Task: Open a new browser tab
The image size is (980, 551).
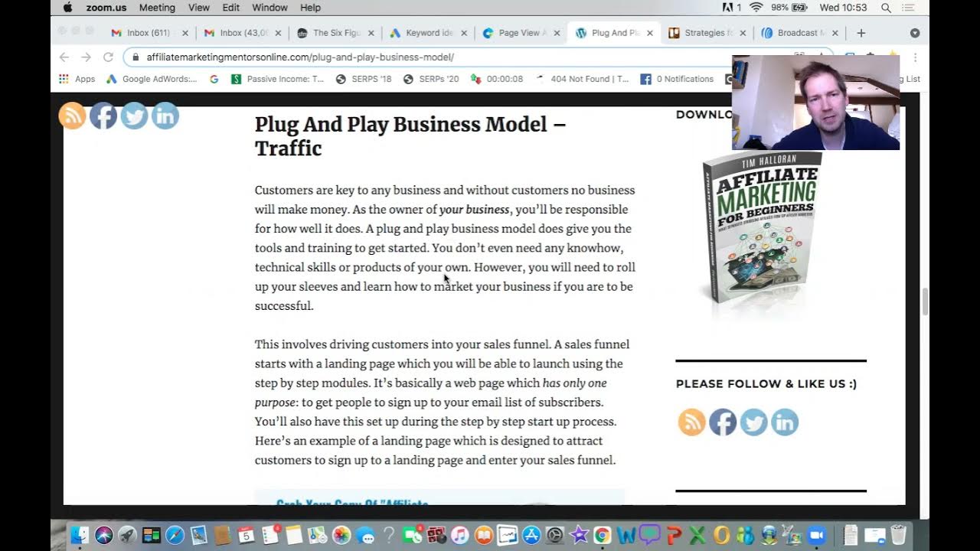Action: 861,33
